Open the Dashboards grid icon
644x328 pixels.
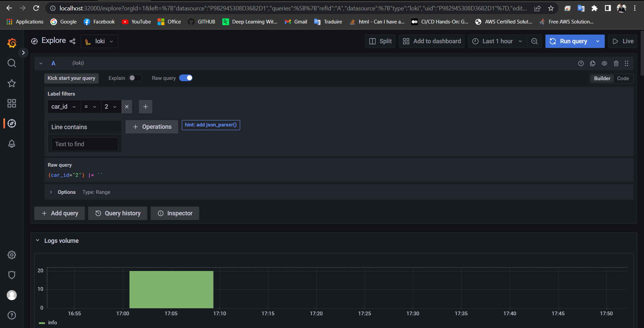coord(11,103)
